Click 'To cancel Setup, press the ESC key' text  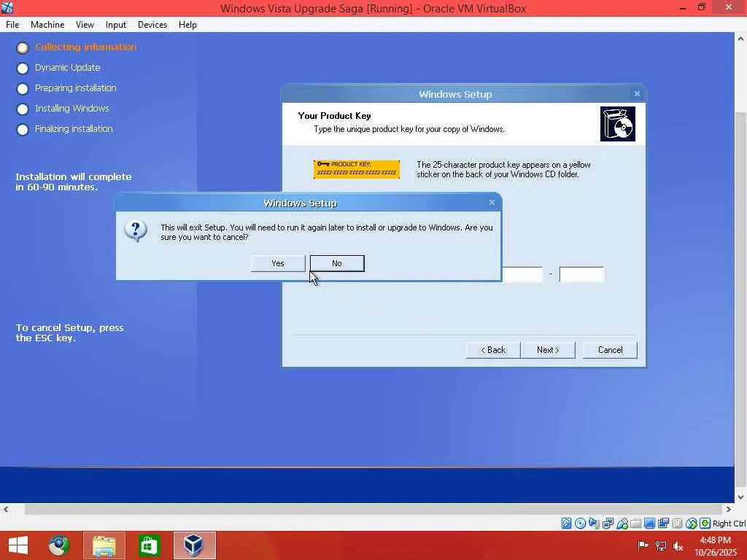point(69,332)
